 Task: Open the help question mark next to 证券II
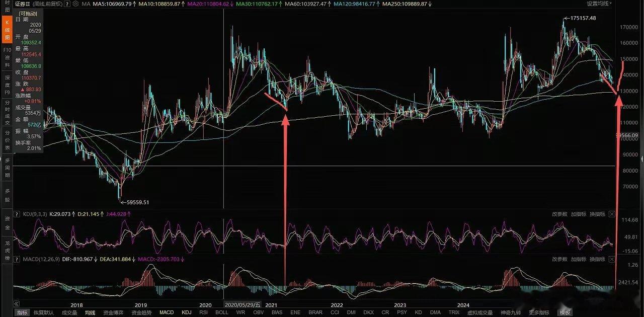tap(68, 4)
